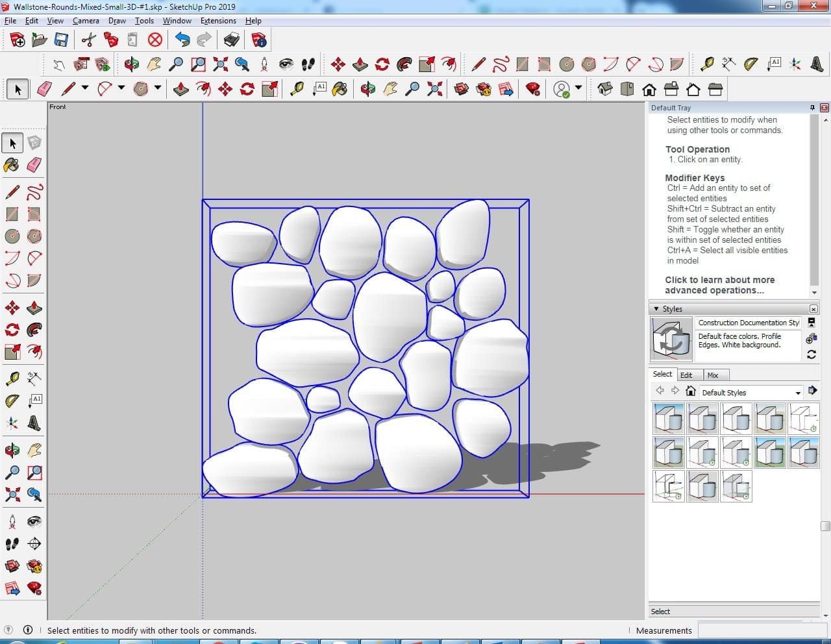
Task: Toggle the secondary selection pane in Styles
Action: (x=811, y=322)
